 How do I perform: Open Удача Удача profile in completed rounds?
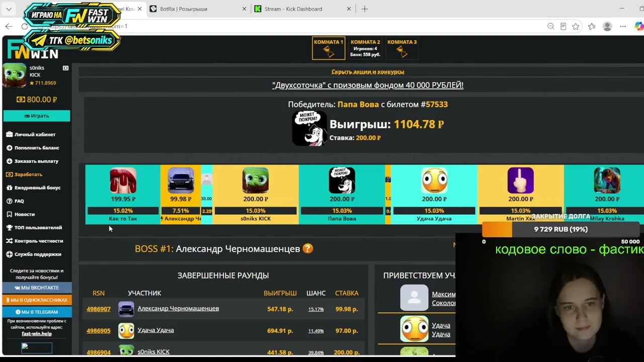click(x=155, y=330)
